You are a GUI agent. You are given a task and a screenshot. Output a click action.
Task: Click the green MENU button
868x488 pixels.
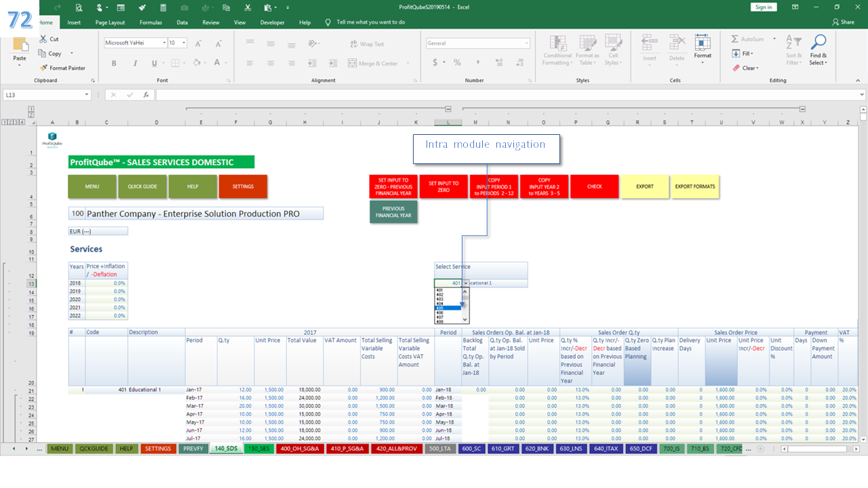pyautogui.click(x=92, y=186)
